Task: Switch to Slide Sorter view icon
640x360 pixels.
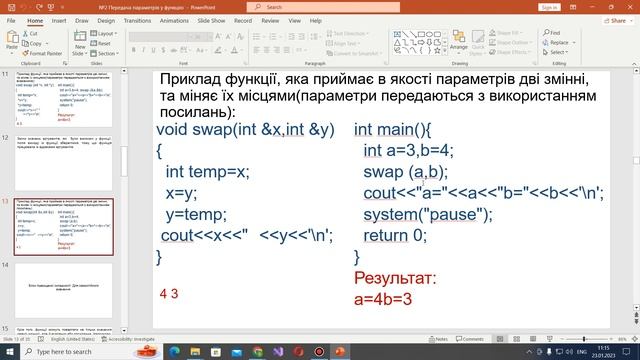Action: pos(516,339)
